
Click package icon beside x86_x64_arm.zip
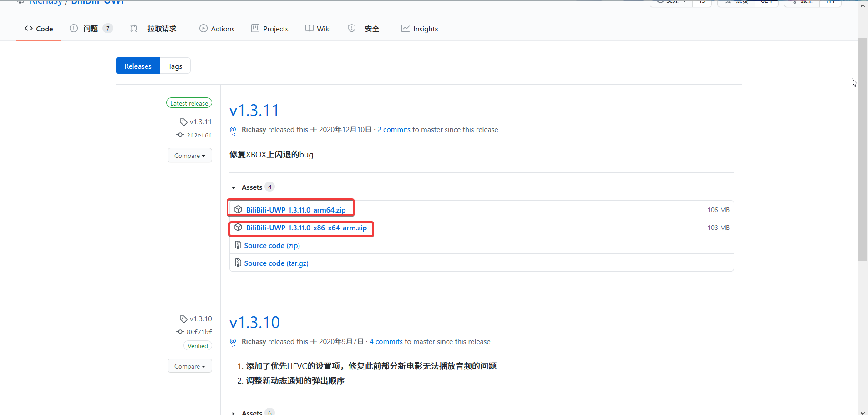238,227
